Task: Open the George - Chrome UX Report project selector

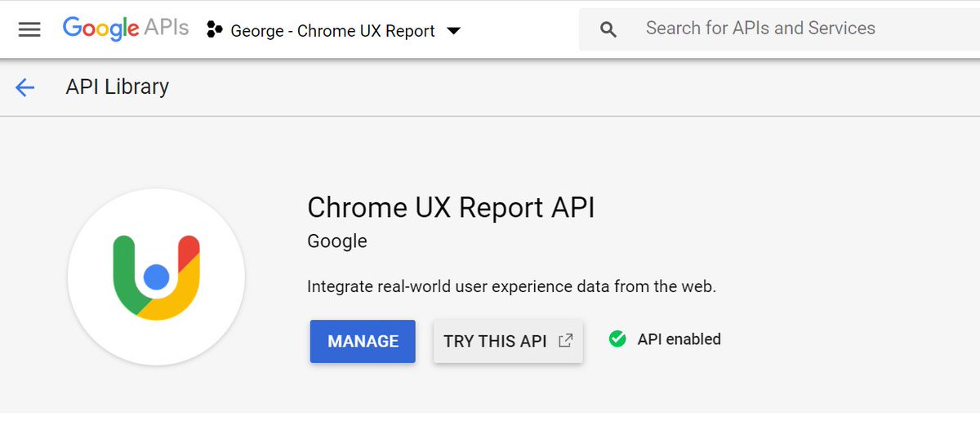Action: (334, 31)
